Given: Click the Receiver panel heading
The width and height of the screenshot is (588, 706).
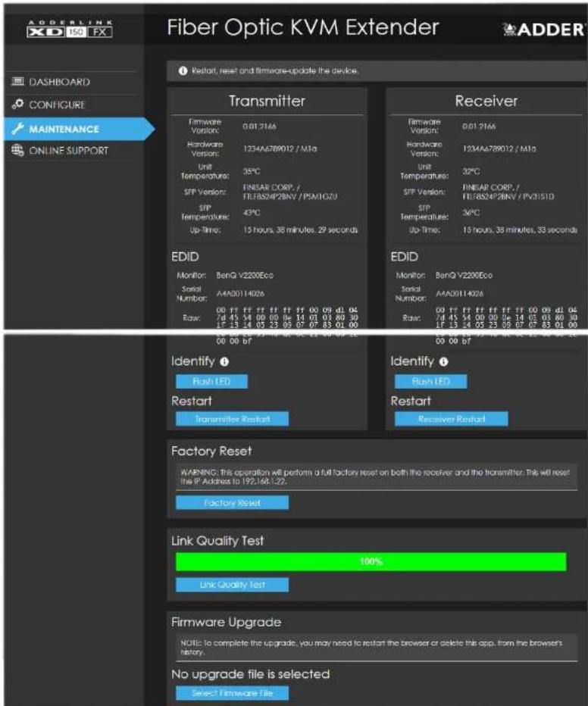Looking at the screenshot, I should 486,101.
